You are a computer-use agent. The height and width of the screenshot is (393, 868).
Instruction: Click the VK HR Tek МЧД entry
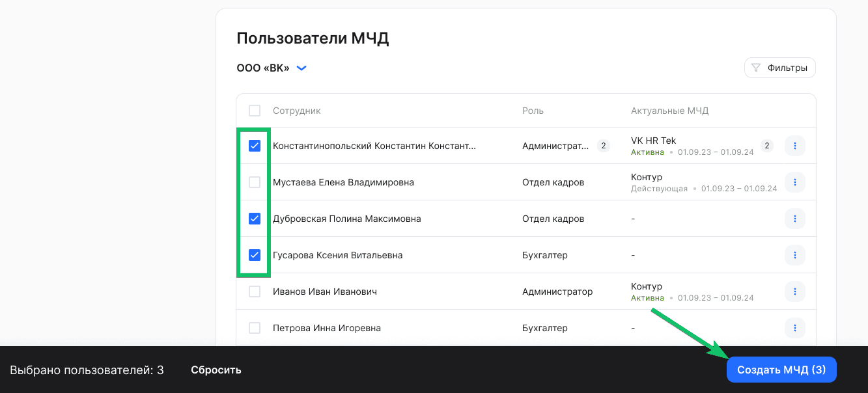coord(654,141)
